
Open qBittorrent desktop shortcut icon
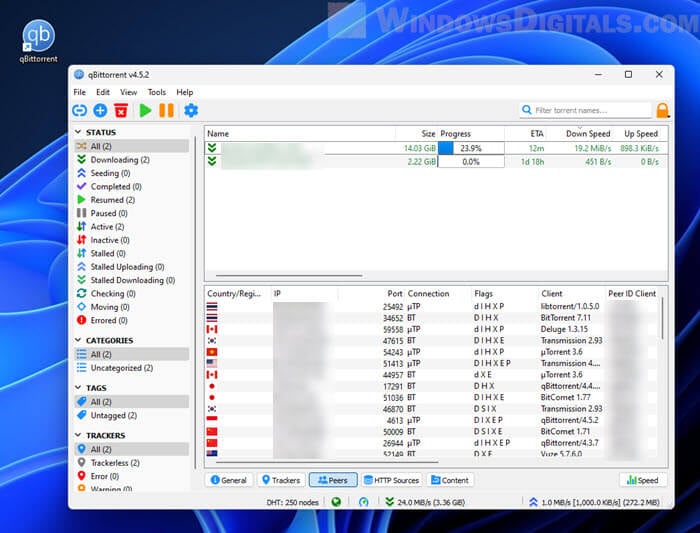[39, 41]
